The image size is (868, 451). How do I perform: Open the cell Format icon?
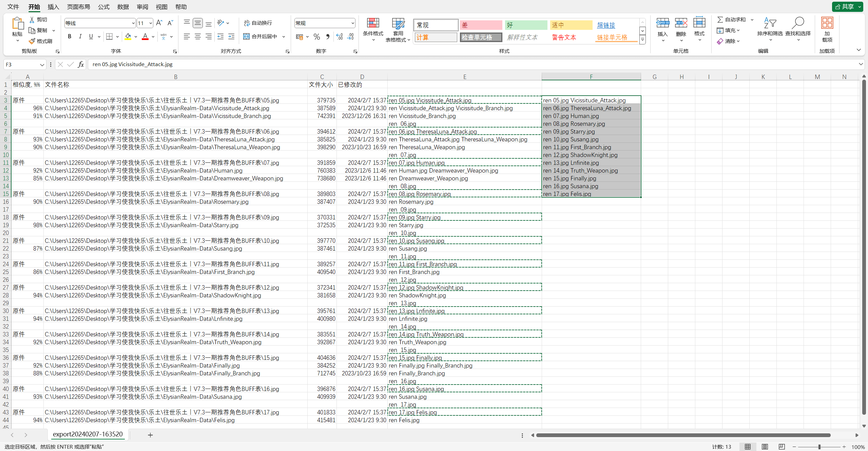(699, 22)
